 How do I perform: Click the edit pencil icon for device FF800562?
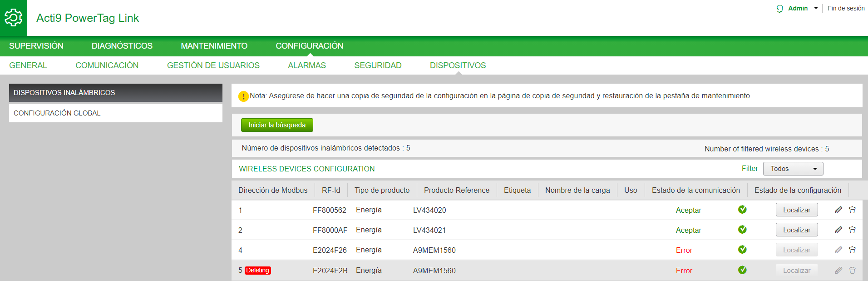click(838, 210)
